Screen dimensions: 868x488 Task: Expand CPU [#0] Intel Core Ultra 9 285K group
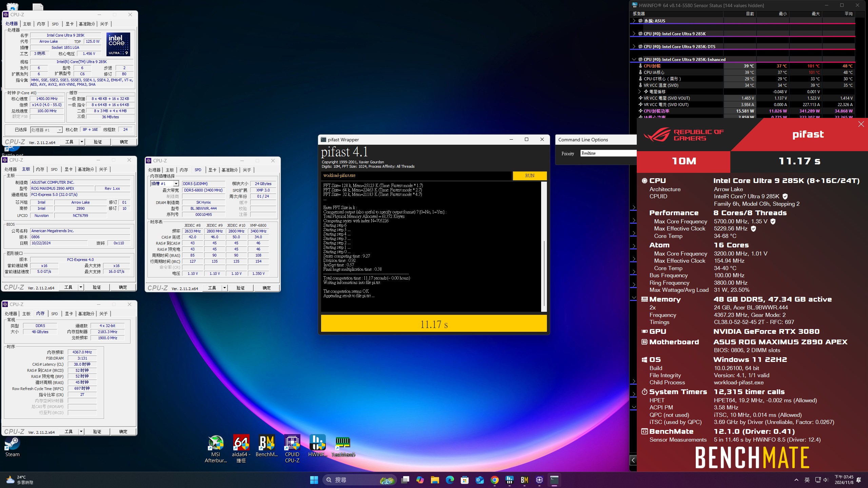point(634,34)
